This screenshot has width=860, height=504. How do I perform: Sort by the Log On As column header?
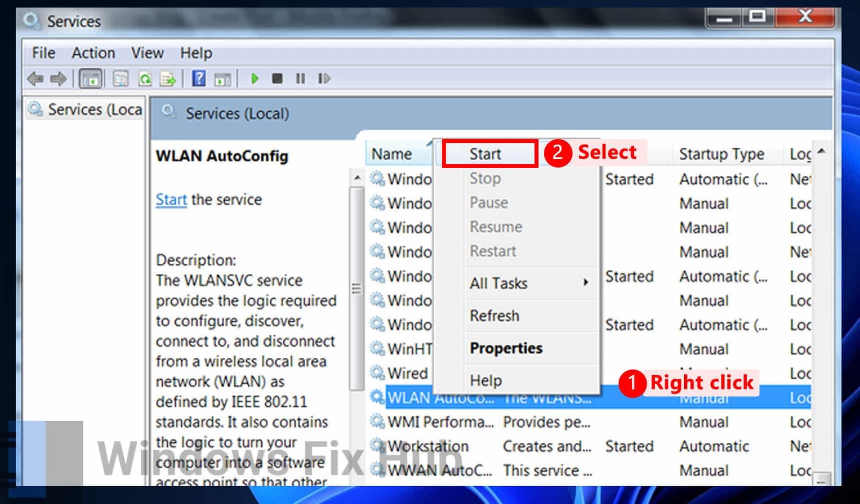tap(800, 154)
